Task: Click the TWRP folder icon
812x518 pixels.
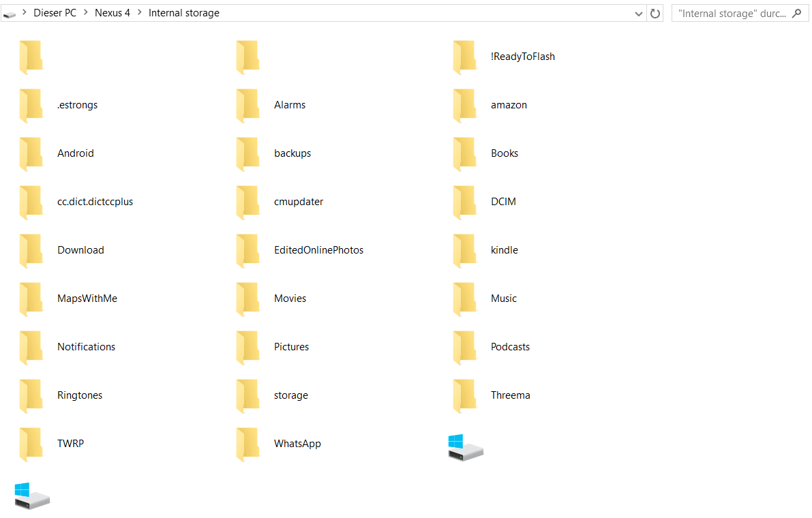Action: pos(31,444)
